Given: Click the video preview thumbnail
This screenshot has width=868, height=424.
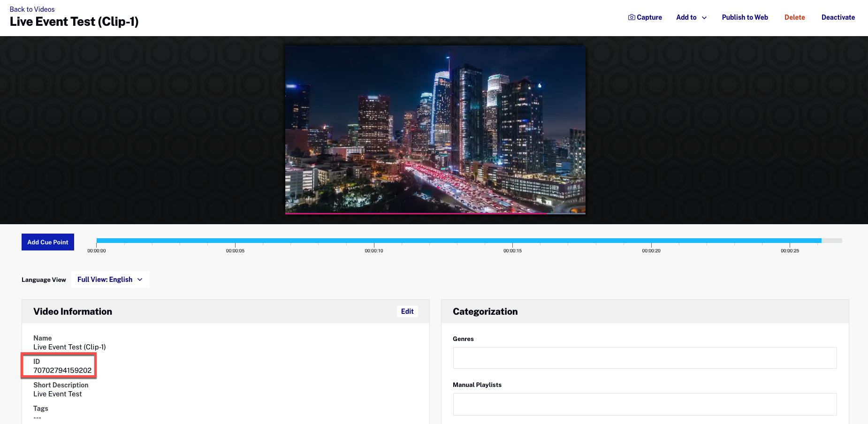Looking at the screenshot, I should (435, 130).
